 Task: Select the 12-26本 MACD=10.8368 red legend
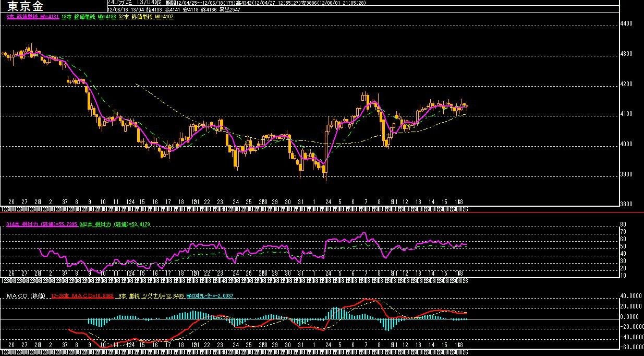[83, 296]
